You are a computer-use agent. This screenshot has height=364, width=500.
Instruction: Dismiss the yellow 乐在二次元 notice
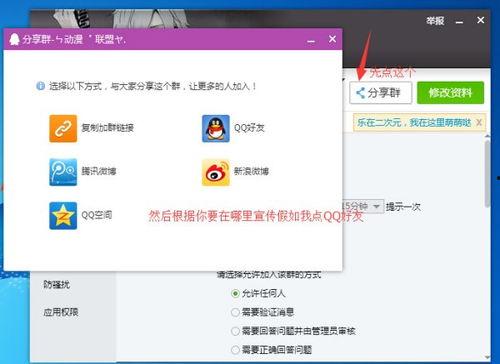[479, 123]
